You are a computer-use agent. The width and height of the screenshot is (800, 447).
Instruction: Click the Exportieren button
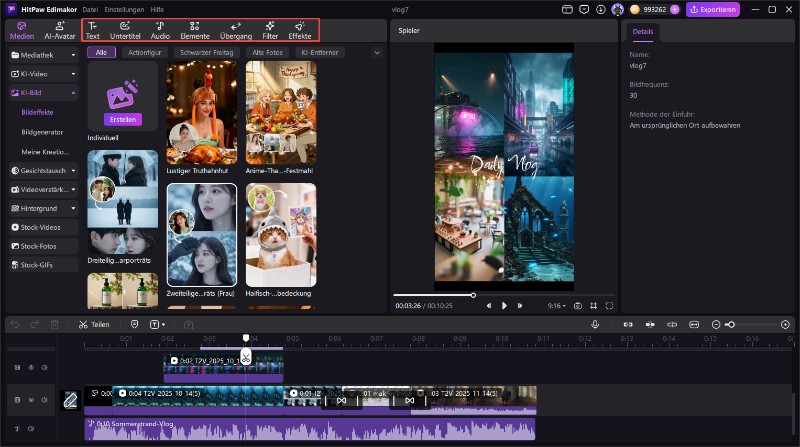tap(713, 9)
